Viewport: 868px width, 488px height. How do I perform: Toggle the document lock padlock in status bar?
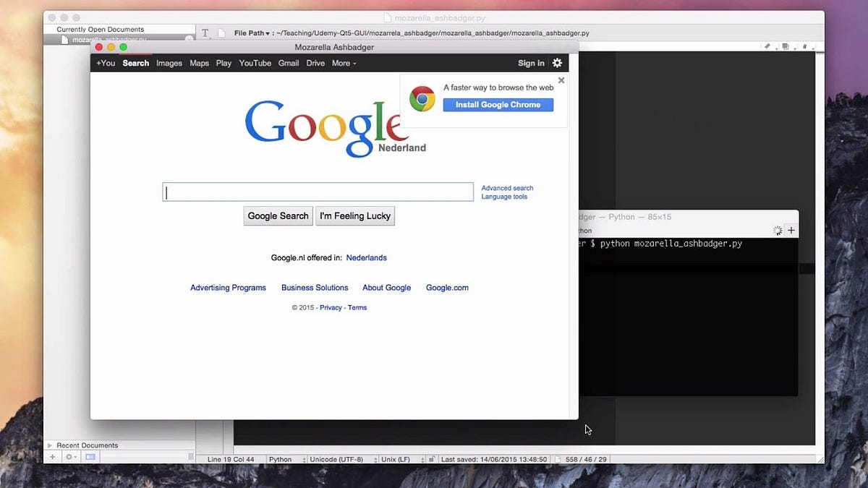pos(431,458)
